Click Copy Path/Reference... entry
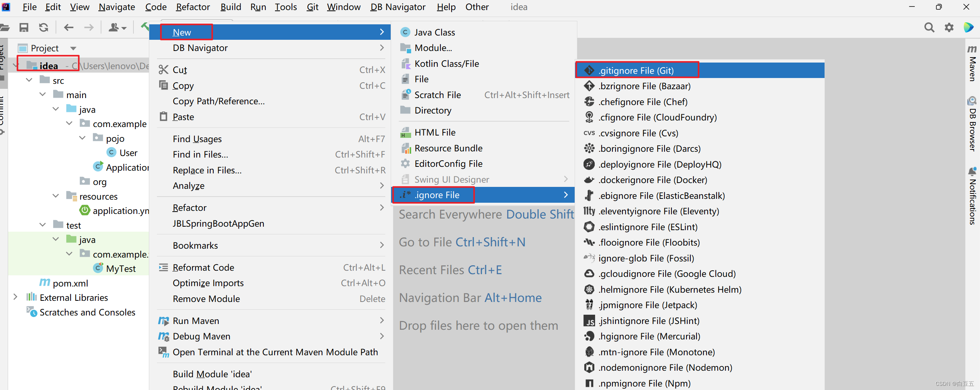This screenshot has height=390, width=980. click(x=270, y=101)
